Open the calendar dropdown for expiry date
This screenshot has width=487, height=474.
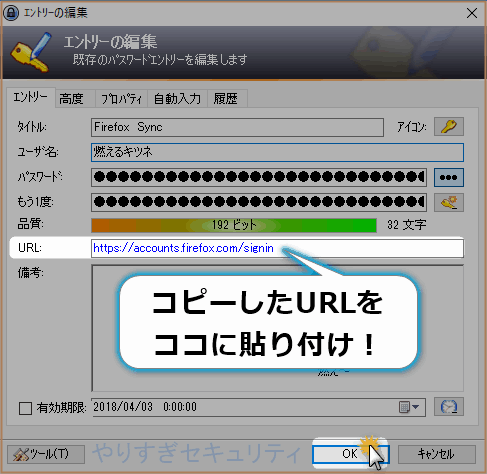[409, 407]
